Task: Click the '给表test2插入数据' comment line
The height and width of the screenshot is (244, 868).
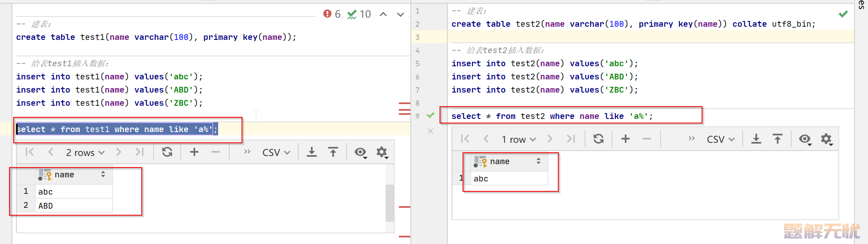Action: [x=498, y=51]
